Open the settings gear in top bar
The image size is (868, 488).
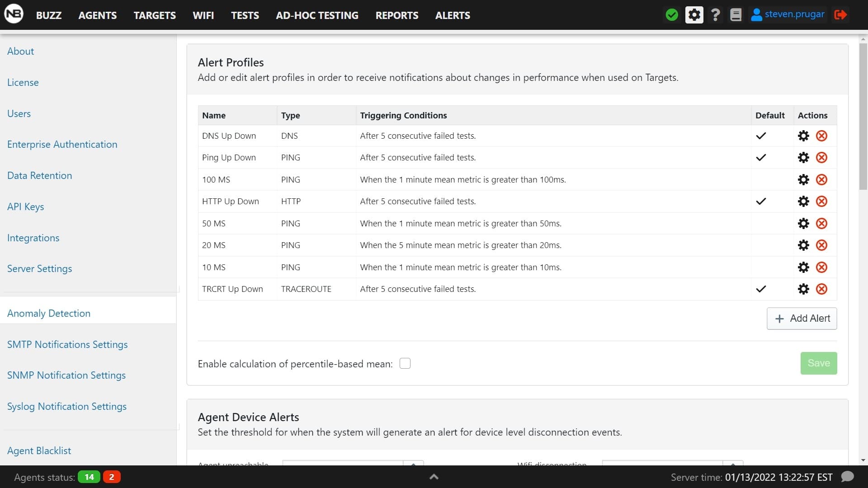[x=694, y=15]
